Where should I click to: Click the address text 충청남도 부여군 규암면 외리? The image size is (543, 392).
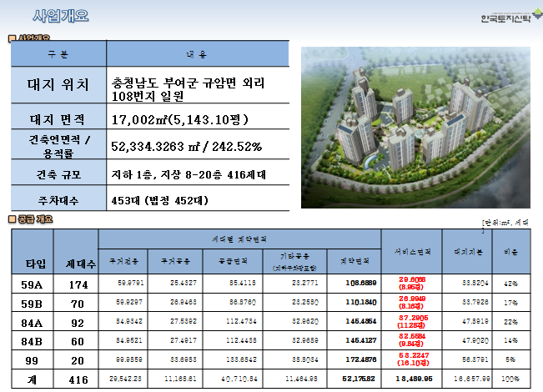[x=188, y=83]
